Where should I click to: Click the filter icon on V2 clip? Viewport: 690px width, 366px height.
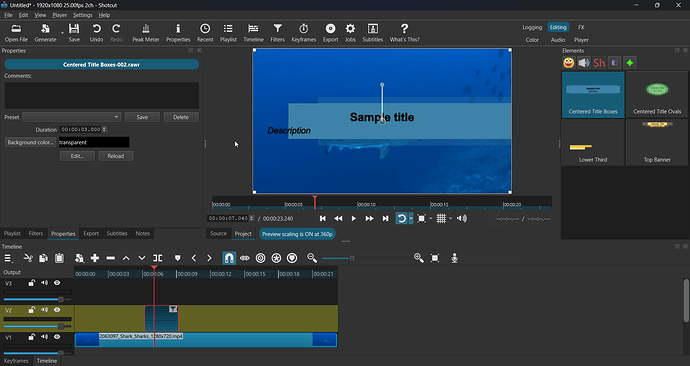tap(173, 309)
